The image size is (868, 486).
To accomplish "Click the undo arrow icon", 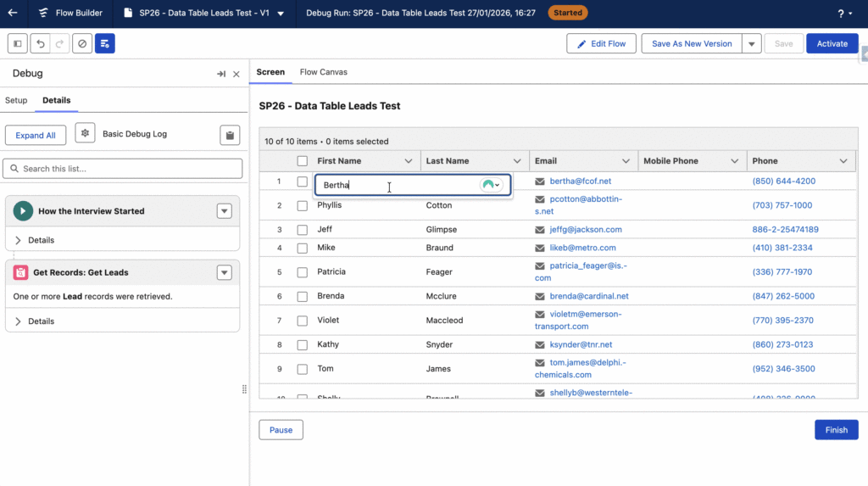I will [40, 43].
